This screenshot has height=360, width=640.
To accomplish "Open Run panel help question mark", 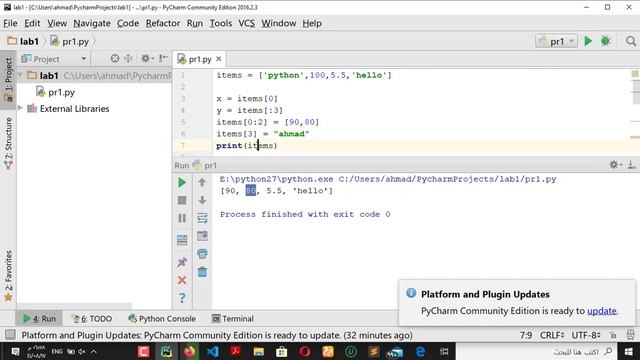I will (x=182, y=298).
